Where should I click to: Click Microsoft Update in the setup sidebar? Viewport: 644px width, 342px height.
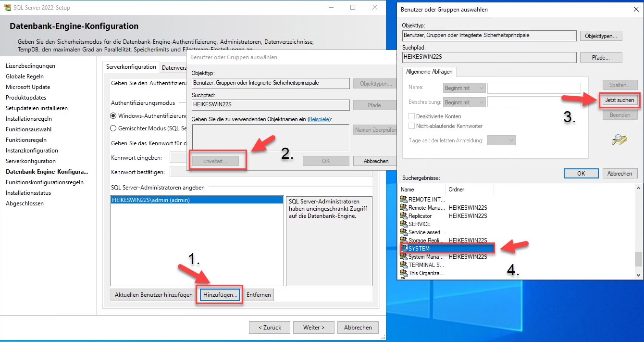28,87
